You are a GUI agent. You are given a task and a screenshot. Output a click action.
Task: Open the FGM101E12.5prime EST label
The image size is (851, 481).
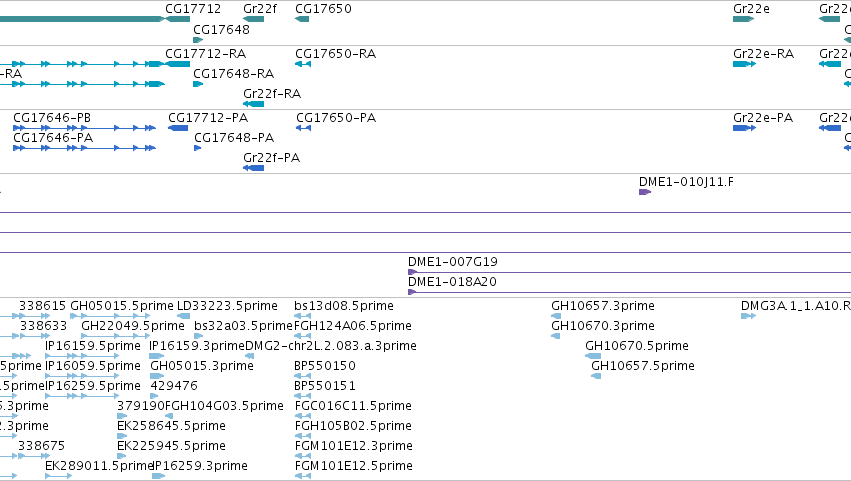click(353, 466)
